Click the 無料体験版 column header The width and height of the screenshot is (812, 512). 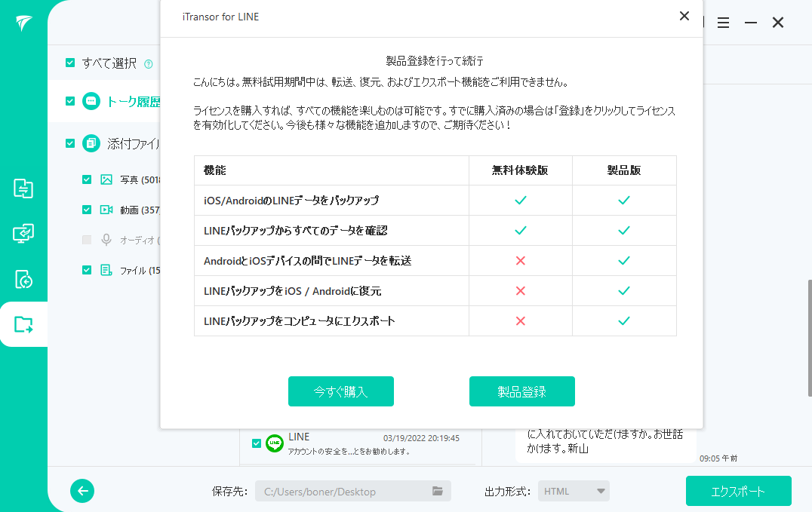(x=520, y=170)
